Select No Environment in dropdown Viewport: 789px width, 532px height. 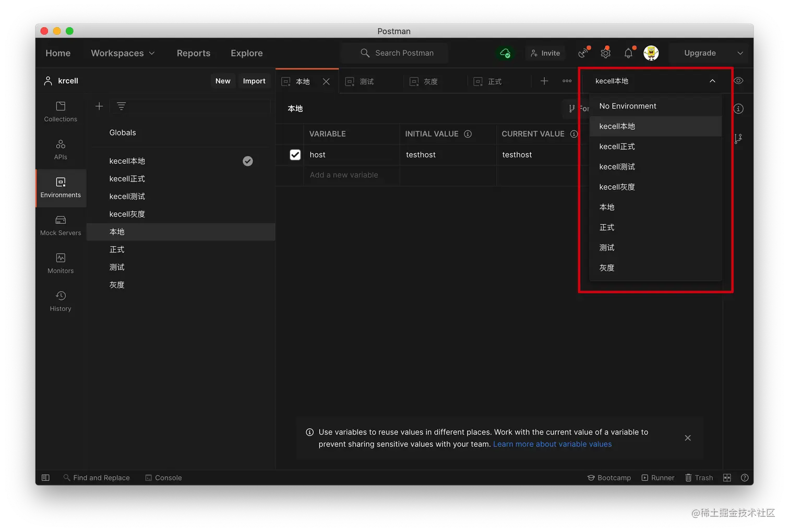click(x=655, y=106)
